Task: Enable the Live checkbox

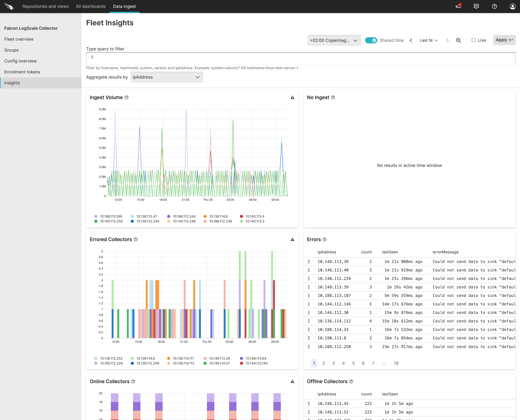Action: (x=474, y=40)
